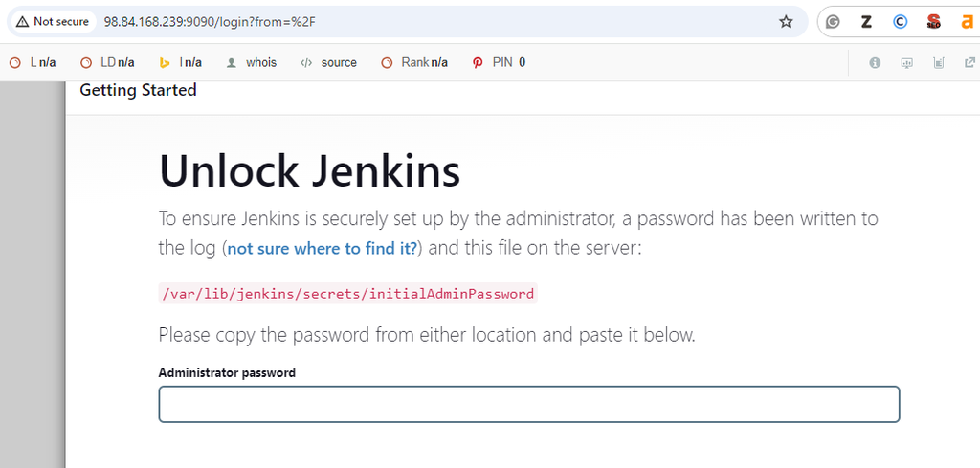Click the Z extension icon
This screenshot has width=980, height=468.
click(866, 22)
